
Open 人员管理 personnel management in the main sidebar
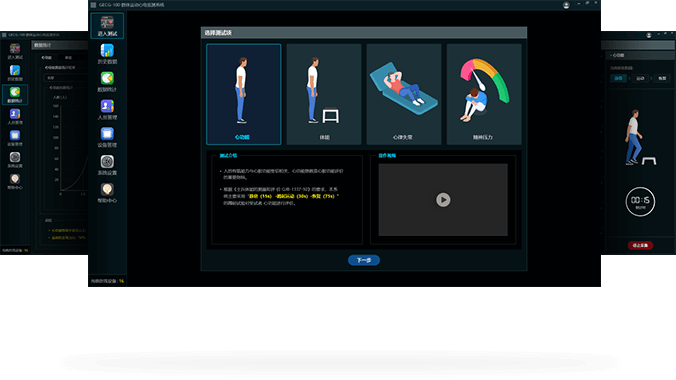tap(107, 110)
